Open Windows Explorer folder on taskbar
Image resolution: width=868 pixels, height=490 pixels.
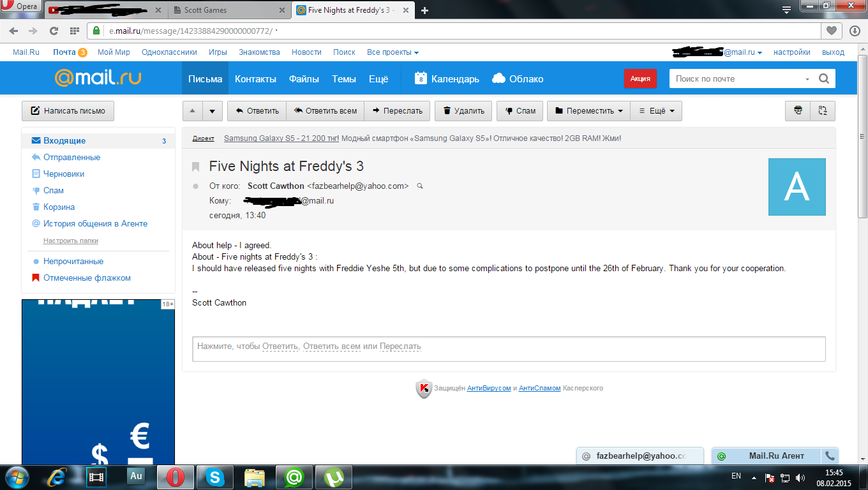pyautogui.click(x=255, y=477)
